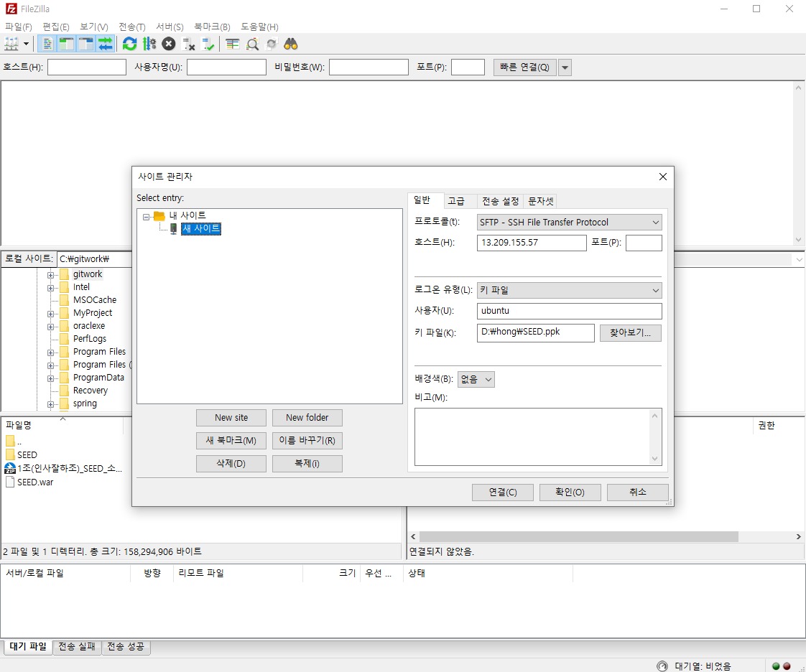Click the 새 북마크(M) button
The width and height of the screenshot is (806, 672).
[231, 440]
